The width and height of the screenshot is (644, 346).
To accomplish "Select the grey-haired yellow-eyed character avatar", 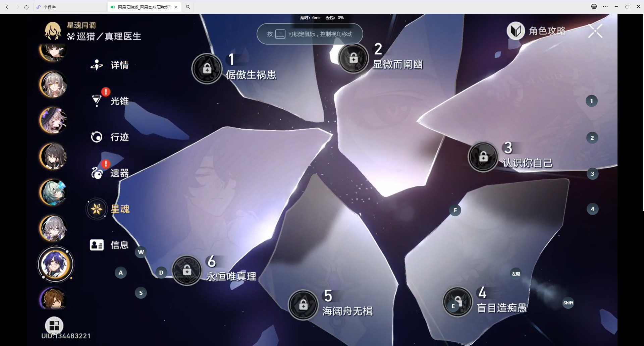I will coord(53,84).
